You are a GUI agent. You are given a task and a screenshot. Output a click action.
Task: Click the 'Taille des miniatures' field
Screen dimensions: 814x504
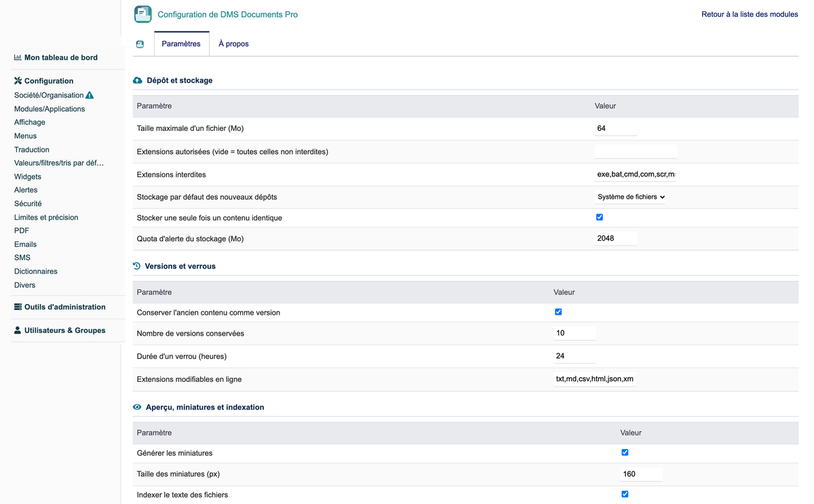(x=641, y=474)
